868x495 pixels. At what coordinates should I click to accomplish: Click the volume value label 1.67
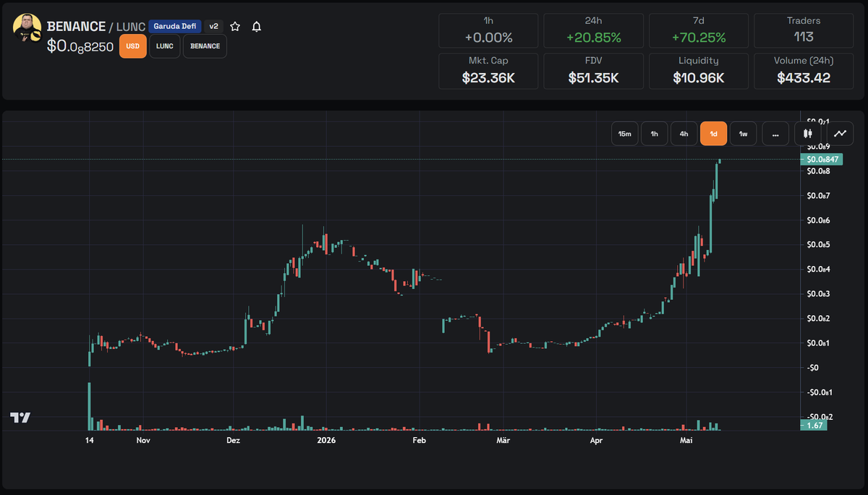point(813,426)
